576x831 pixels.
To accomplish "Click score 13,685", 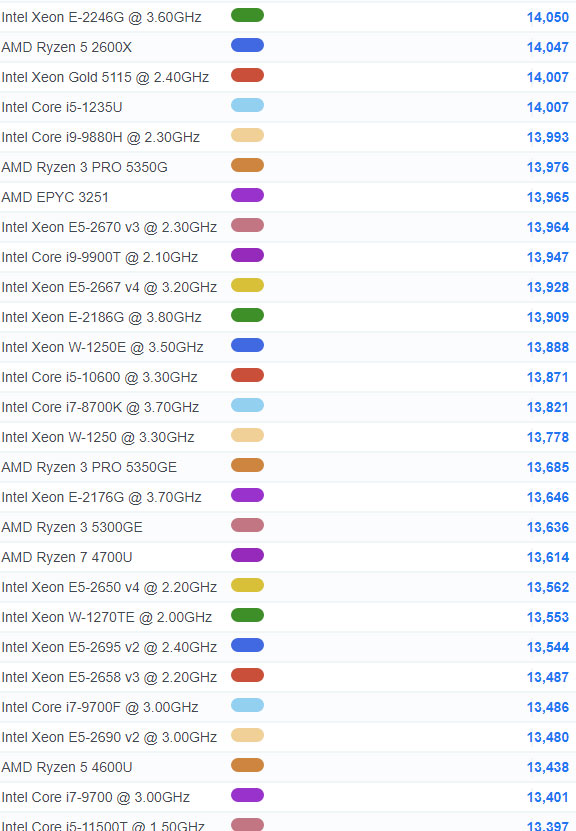I will pyautogui.click(x=547, y=467).
